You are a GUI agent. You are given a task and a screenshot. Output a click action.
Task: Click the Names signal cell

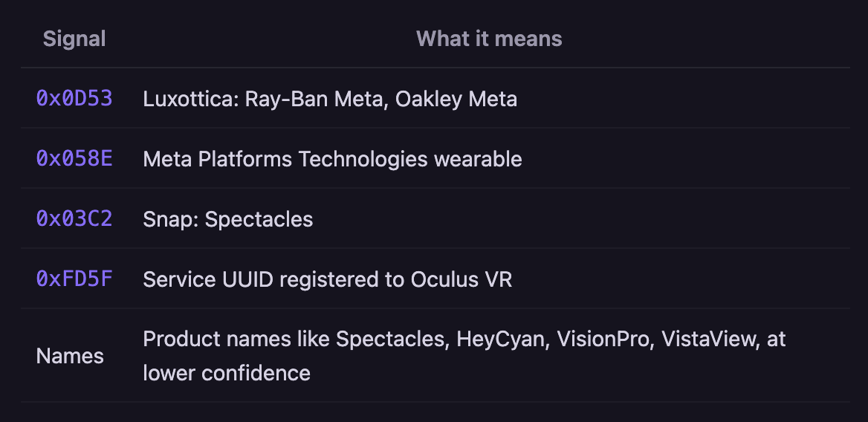[x=70, y=356]
